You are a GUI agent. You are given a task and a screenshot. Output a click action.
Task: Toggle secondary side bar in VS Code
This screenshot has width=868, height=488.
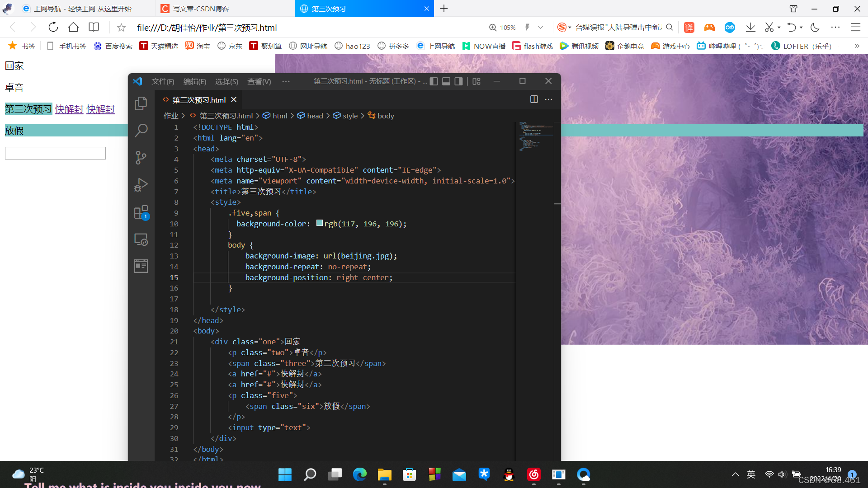point(458,81)
